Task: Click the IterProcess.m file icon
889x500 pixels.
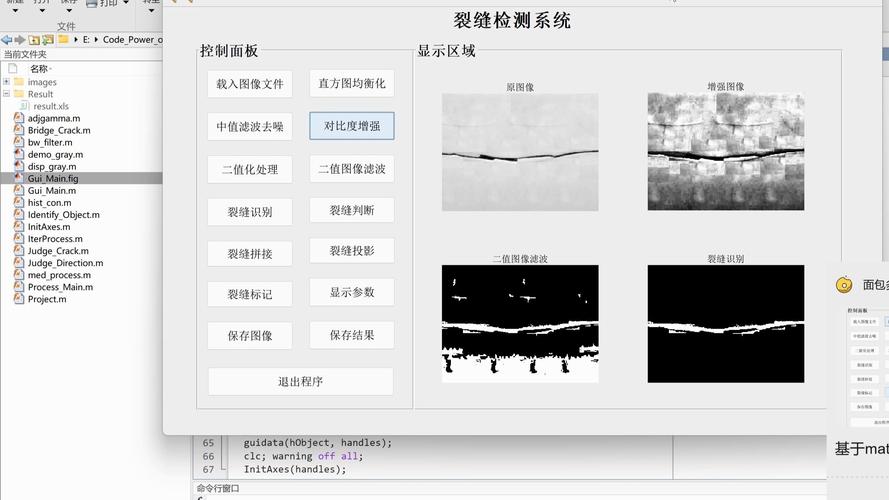Action: point(19,239)
